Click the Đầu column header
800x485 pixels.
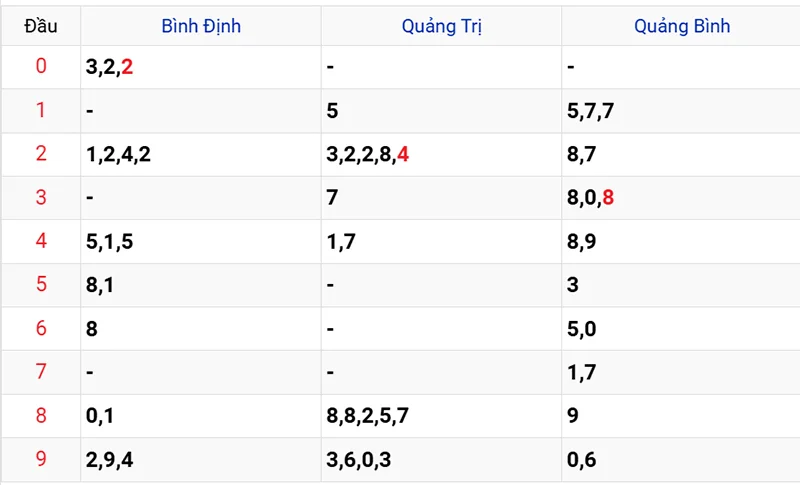point(41,26)
